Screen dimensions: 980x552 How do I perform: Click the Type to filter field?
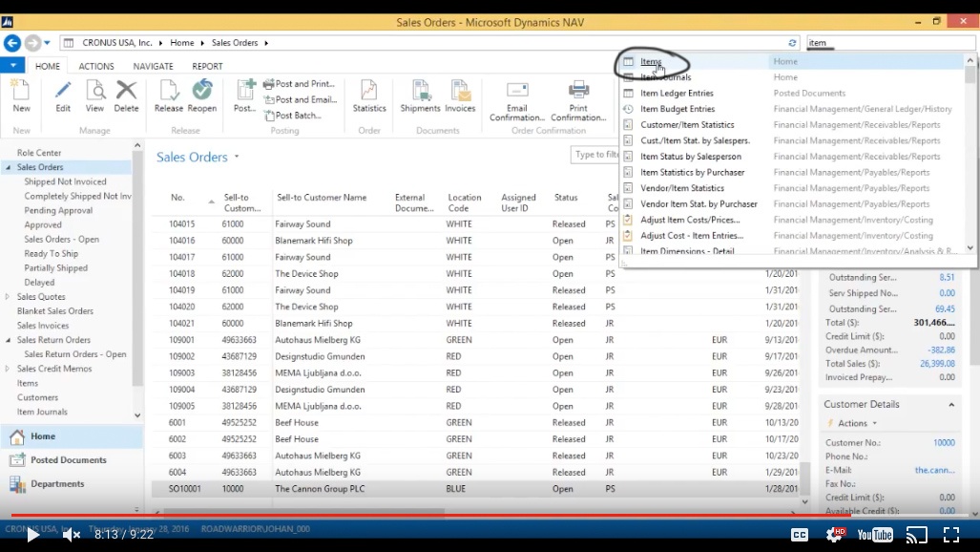click(x=595, y=155)
